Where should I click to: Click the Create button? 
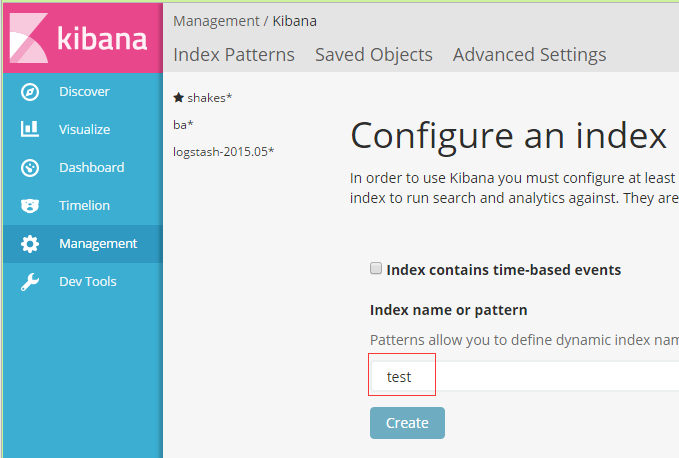(x=407, y=423)
